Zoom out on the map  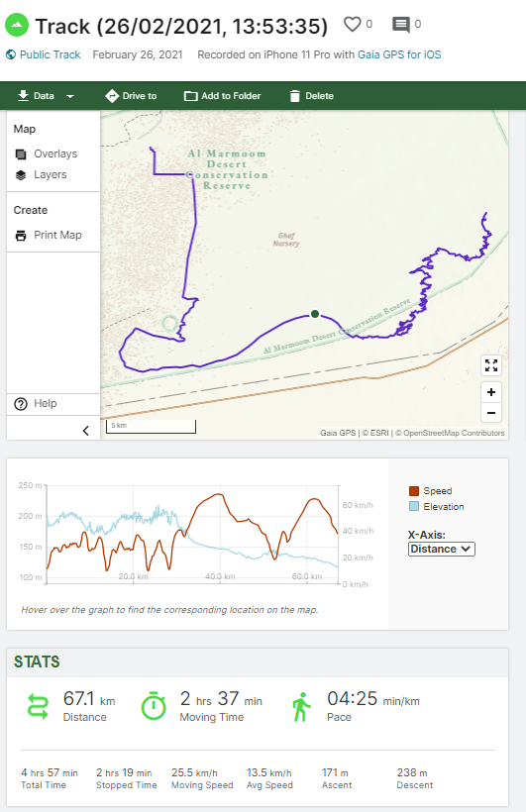tap(490, 413)
